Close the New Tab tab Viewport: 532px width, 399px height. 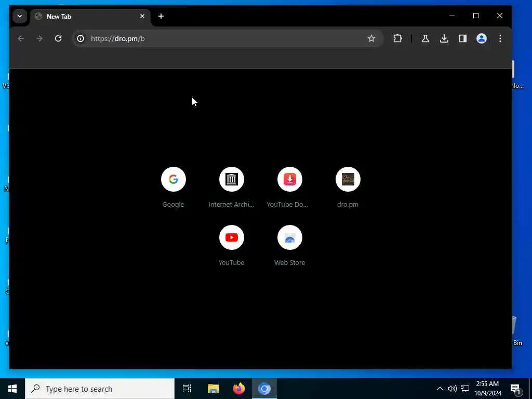(x=142, y=16)
